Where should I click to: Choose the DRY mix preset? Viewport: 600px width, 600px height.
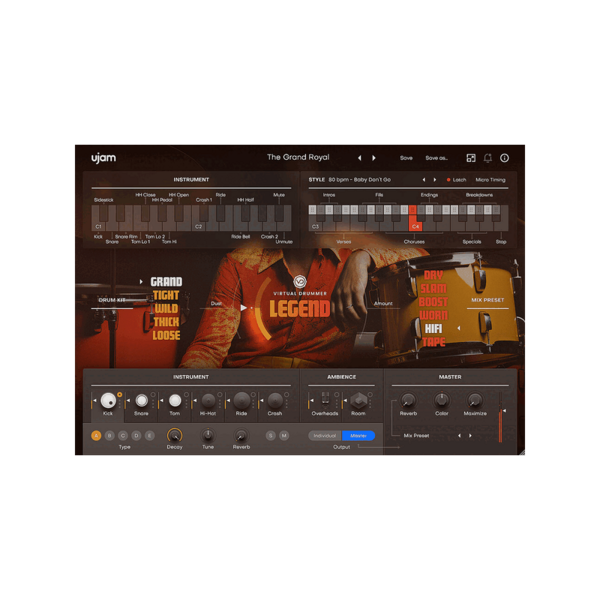click(x=433, y=275)
